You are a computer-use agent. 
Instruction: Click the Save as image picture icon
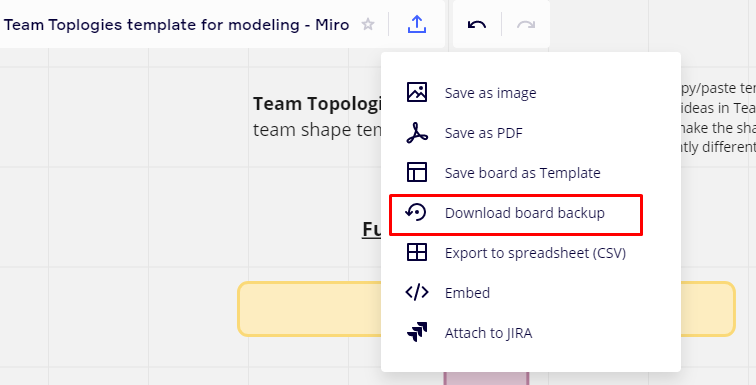click(x=417, y=92)
